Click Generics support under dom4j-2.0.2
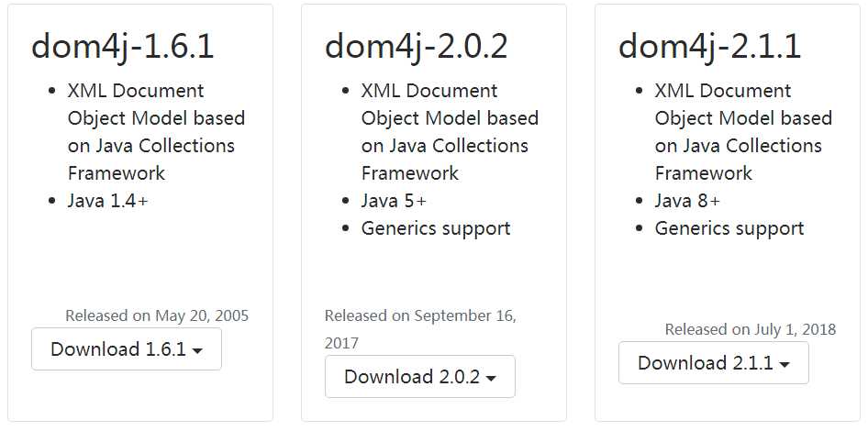This screenshot has height=431, width=868. point(436,228)
